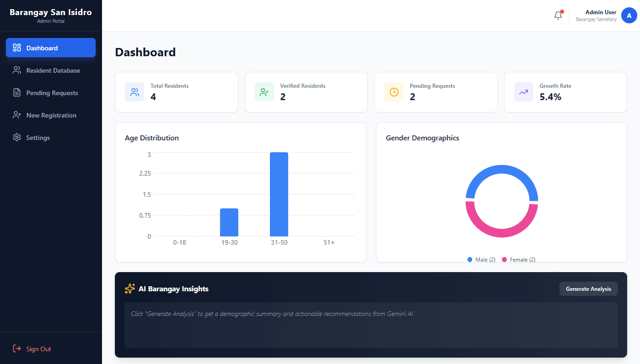
Task: Click the Gender Demographics chart title
Action: pos(422,138)
